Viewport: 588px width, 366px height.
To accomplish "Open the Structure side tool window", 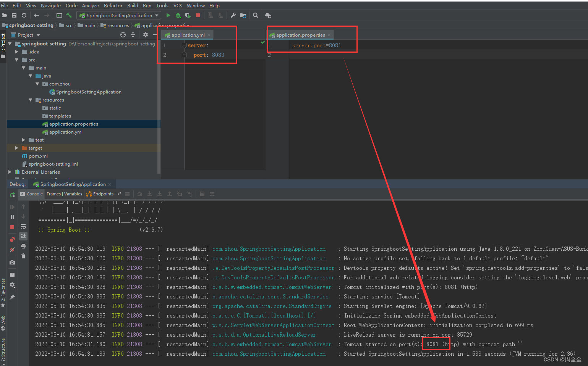I will pos(3,349).
